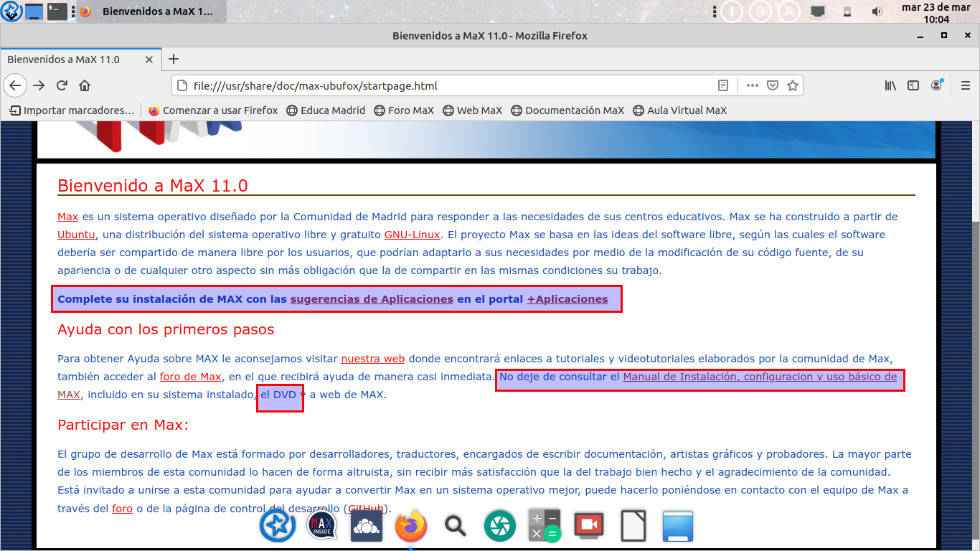Open the ownCloud client from the dock
This screenshot has width=980, height=551.
pyautogui.click(x=366, y=526)
